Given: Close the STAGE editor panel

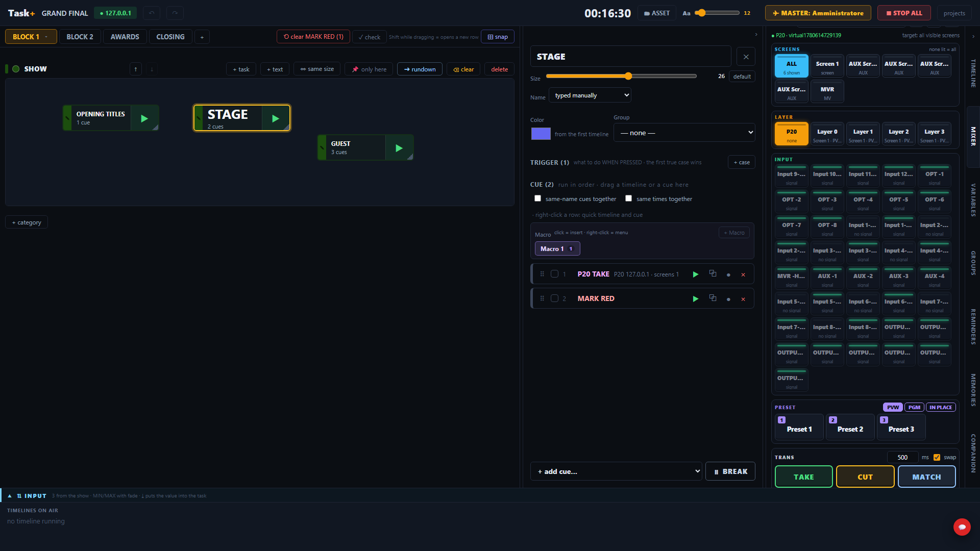Looking at the screenshot, I should (746, 57).
